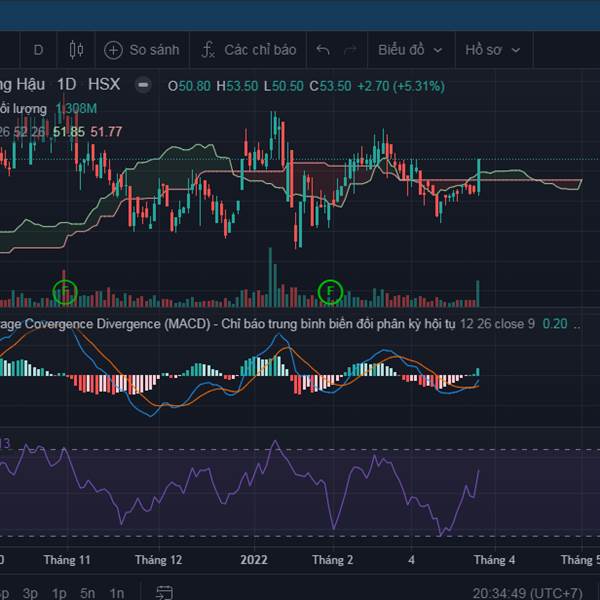Screen dimensions: 600x600
Task: Click MACD parameters 12 26 close 9
Action: [x=497, y=324]
